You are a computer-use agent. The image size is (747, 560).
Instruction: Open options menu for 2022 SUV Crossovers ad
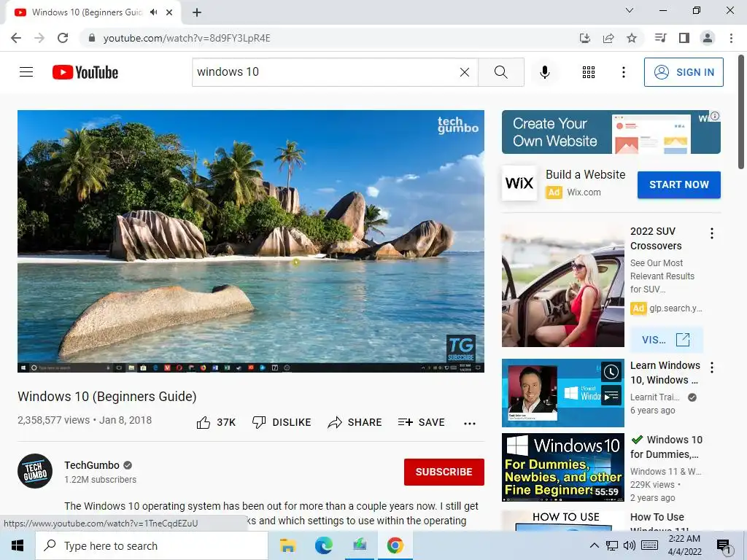click(x=712, y=233)
